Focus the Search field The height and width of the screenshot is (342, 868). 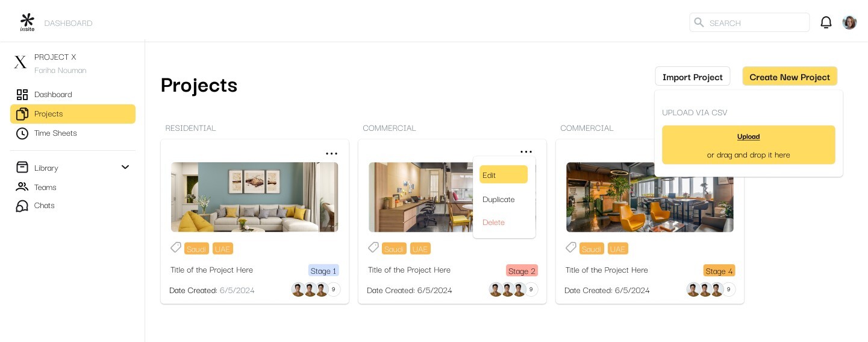click(x=749, y=22)
